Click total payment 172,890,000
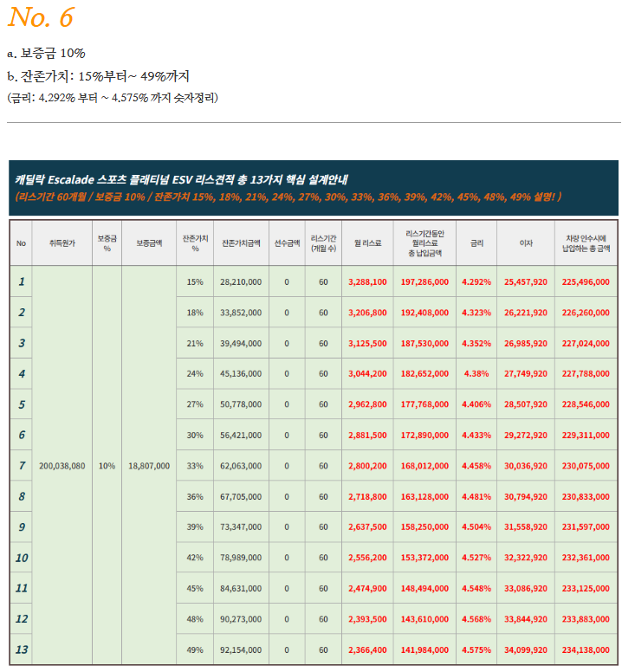The height and width of the screenshot is (672, 622). pyautogui.click(x=424, y=435)
